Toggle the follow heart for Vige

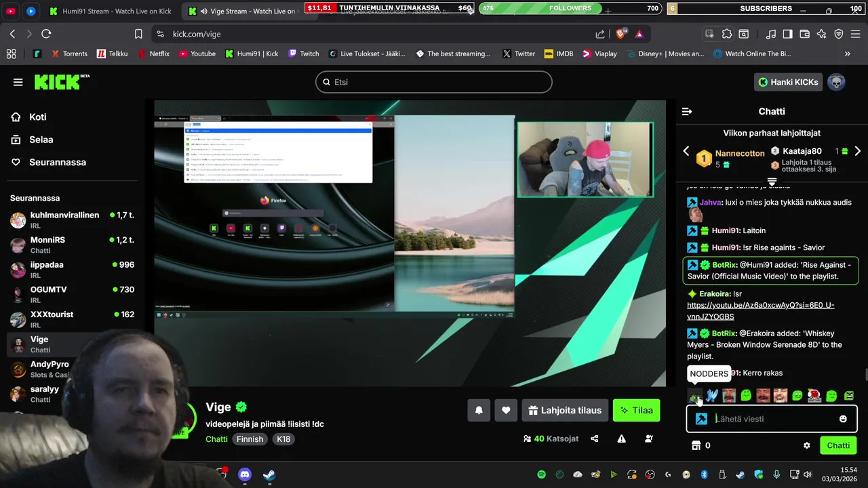point(506,410)
